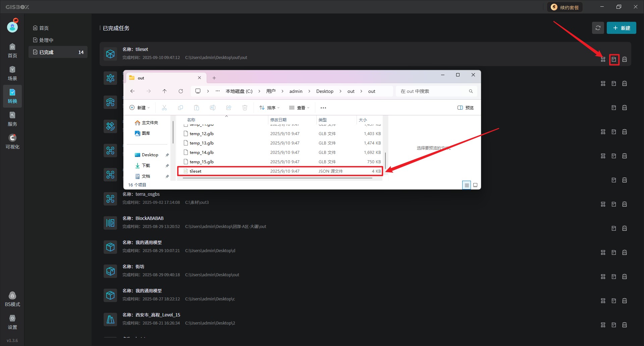Click the publish icon for the terra_osgbs task
Image resolution: width=644 pixels, height=346 pixels.
pos(603,204)
